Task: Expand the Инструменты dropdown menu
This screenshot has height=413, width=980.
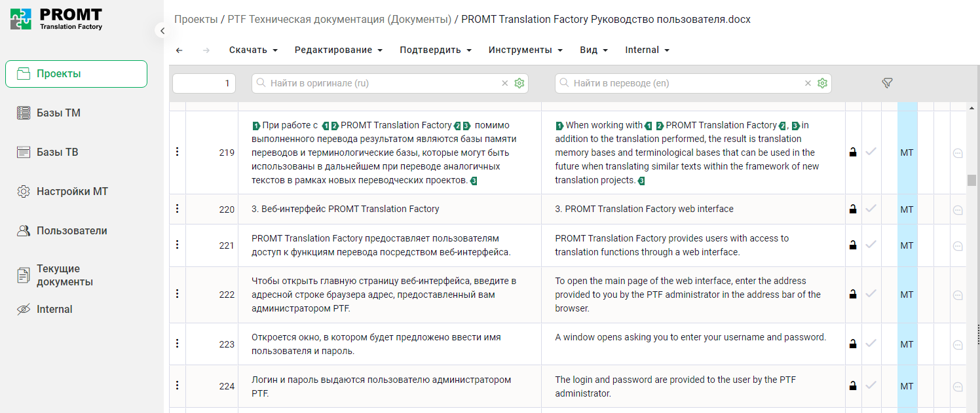Action: (x=525, y=50)
